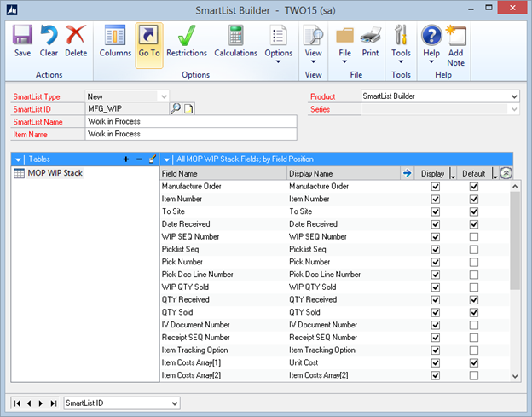The width and height of the screenshot is (532, 417).
Task: Uncheck Display for Manufacture Order
Action: point(436,187)
